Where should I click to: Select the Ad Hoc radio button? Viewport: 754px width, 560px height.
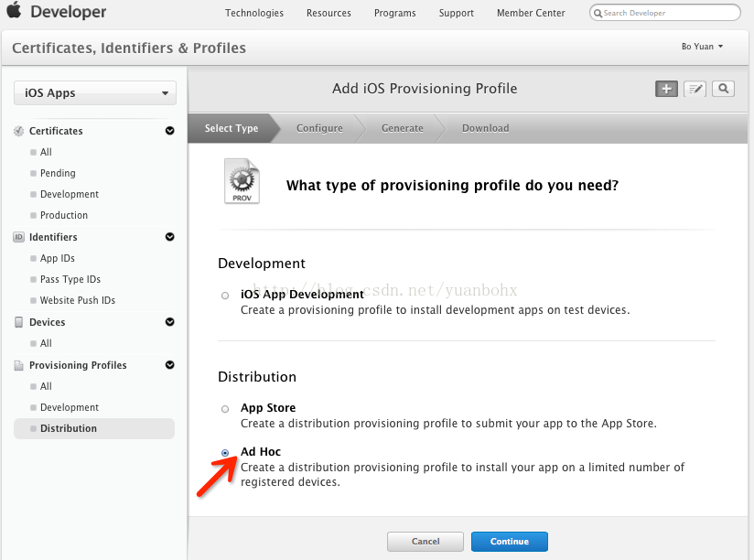225,453
